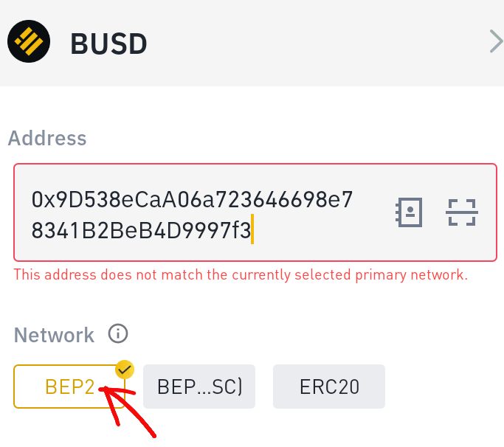The image size is (504, 447).
Task: Click the BUSD coin logo
Action: coord(29,41)
